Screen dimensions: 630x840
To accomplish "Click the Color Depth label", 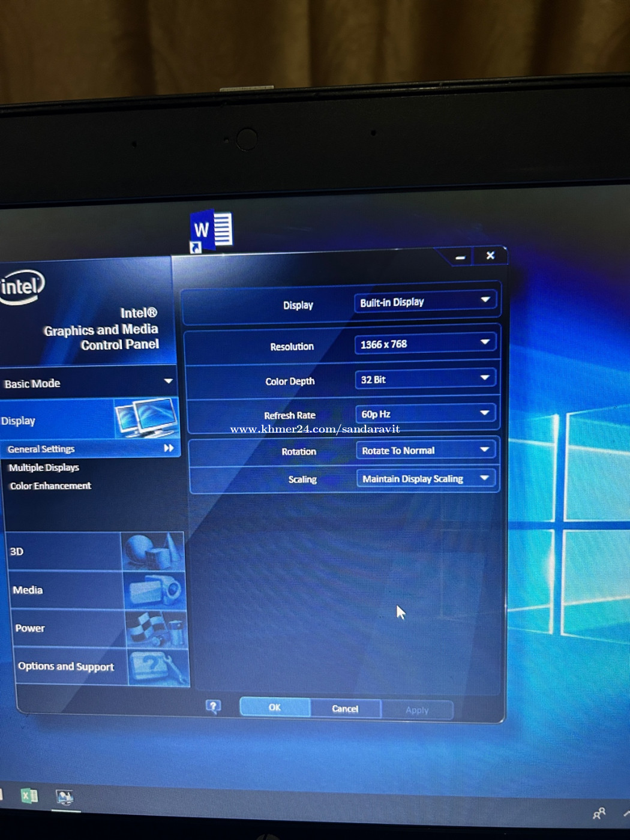I will (x=290, y=382).
